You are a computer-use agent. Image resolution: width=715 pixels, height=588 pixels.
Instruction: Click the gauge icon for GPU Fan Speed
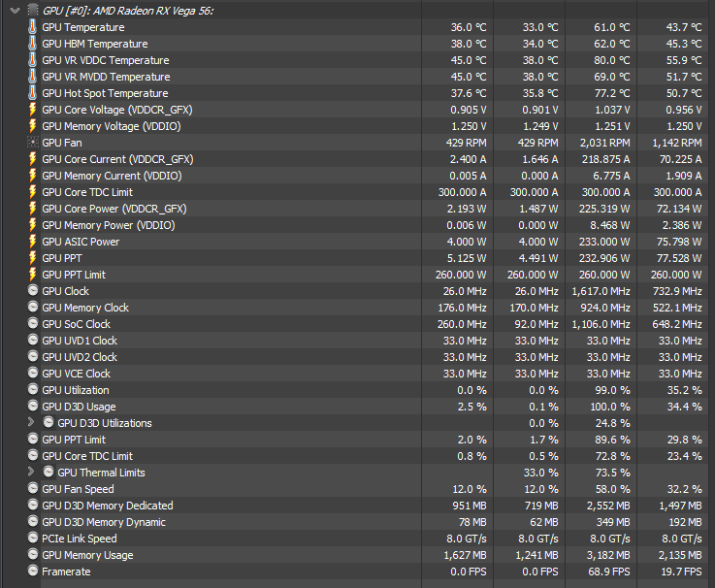[x=33, y=488]
